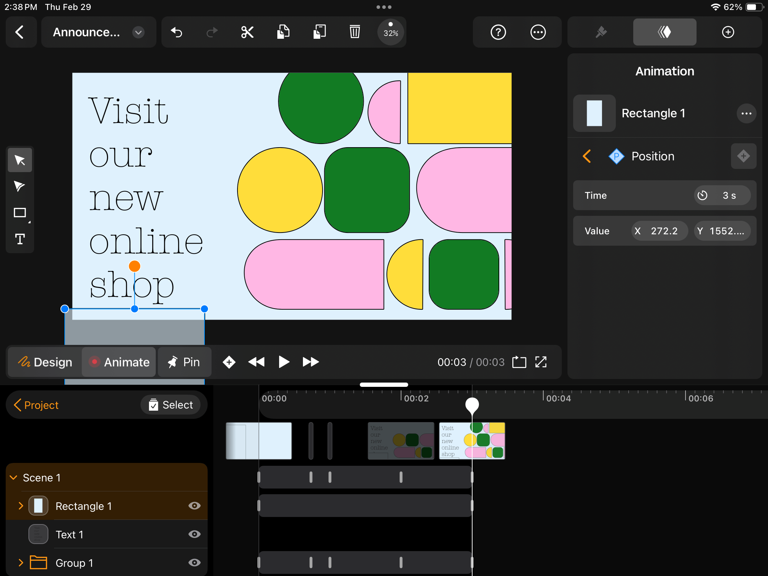Viewport: 768px width, 576px height.
Task: Add a keyframe from playback bar
Action: [229, 362]
